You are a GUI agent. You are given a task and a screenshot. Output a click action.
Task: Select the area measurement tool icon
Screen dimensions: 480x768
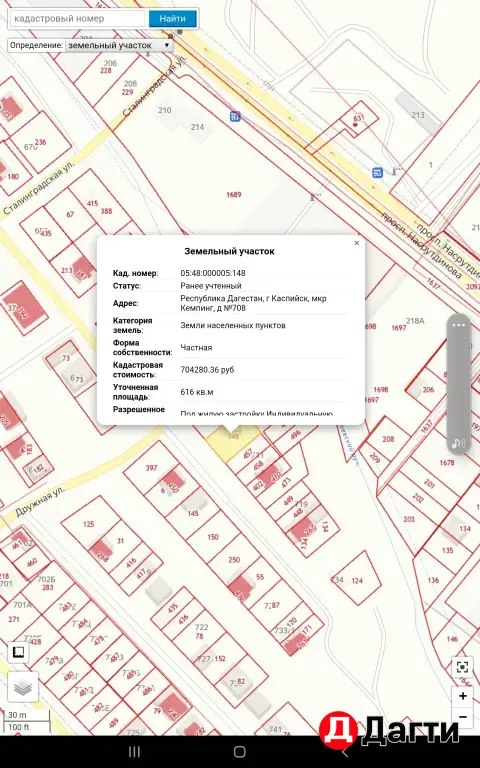pos(18,652)
